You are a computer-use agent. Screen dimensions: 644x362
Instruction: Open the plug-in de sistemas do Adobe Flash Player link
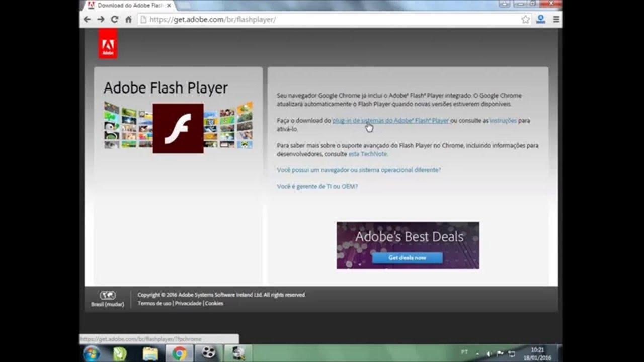390,120
